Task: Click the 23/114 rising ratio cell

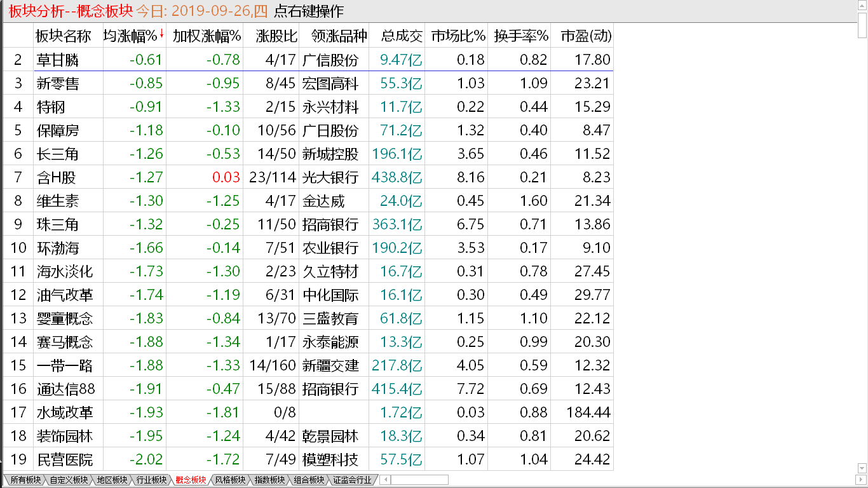Action: point(271,177)
